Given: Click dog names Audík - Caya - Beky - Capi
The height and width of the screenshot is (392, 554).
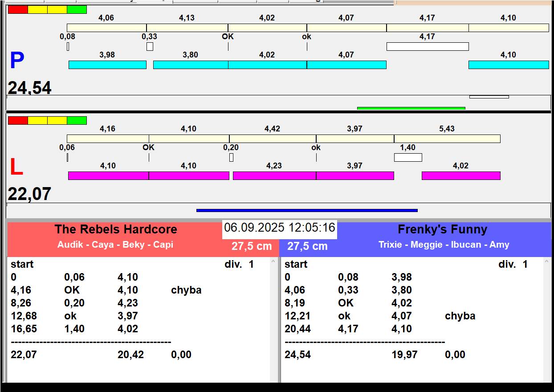Looking at the screenshot, I should pos(115,245).
